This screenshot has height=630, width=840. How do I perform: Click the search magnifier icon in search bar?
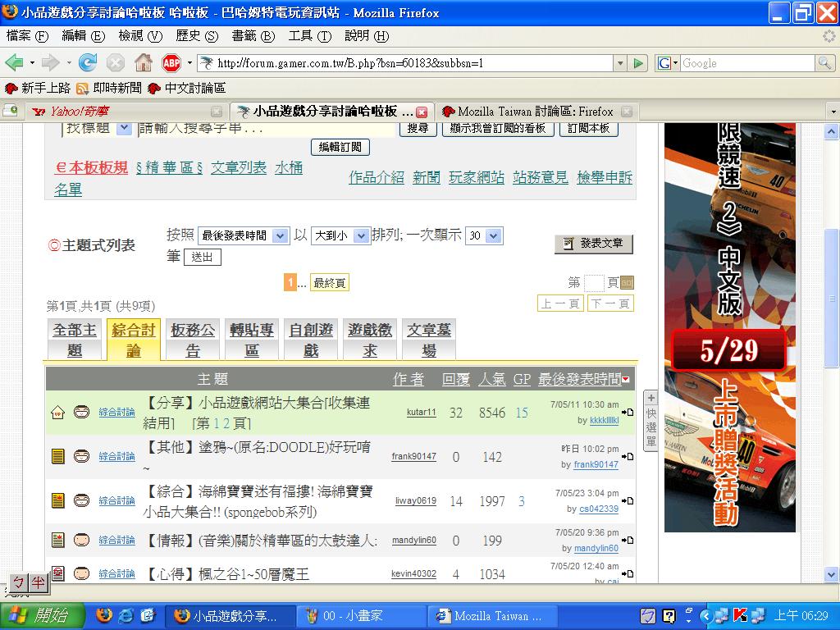[x=824, y=63]
